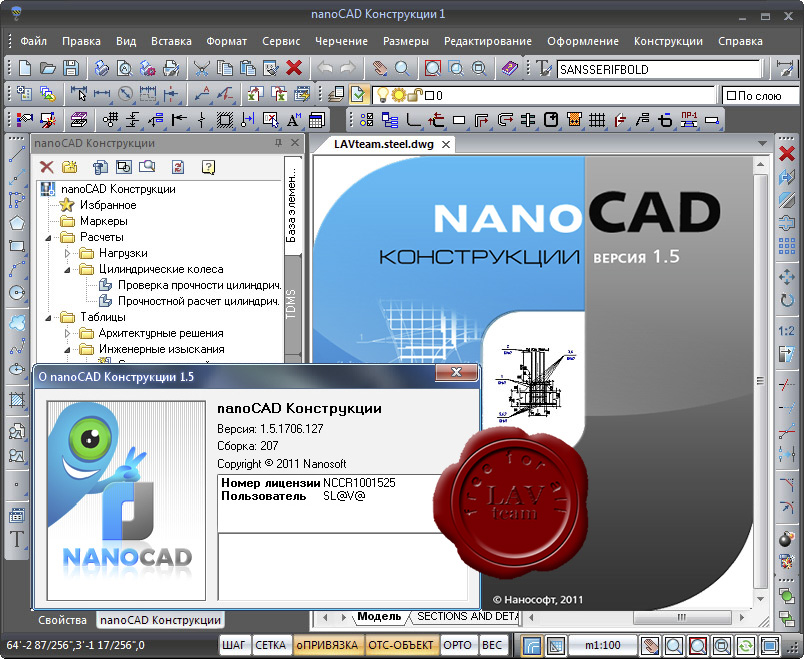This screenshot has width=804, height=659.
Task: Click the Text style icon beside font box
Action: pyautogui.click(x=543, y=68)
